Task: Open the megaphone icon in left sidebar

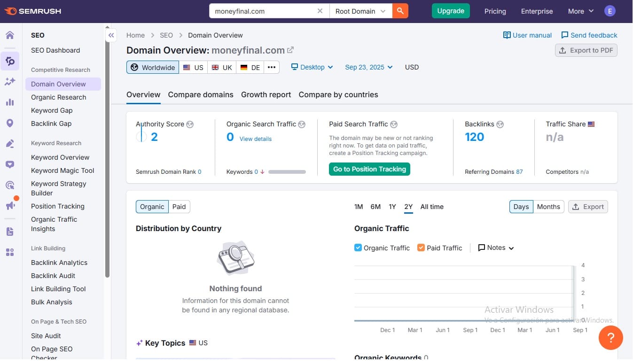Action: tap(10, 206)
